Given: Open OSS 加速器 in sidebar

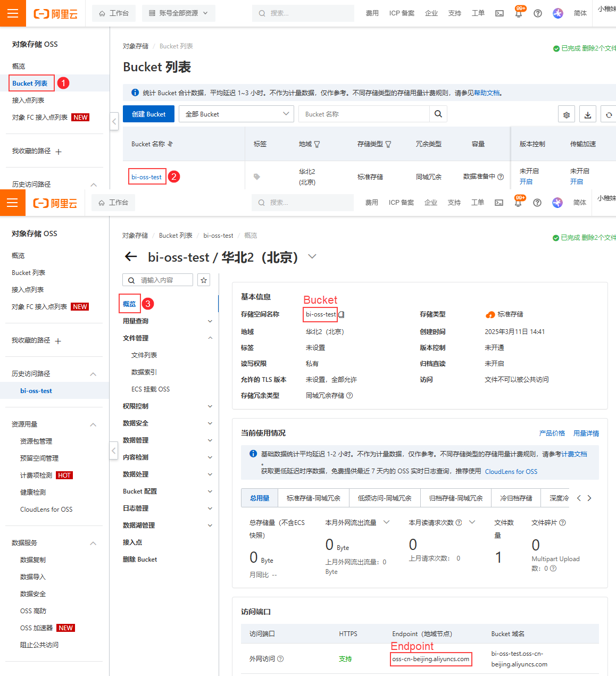Looking at the screenshot, I should tap(37, 628).
